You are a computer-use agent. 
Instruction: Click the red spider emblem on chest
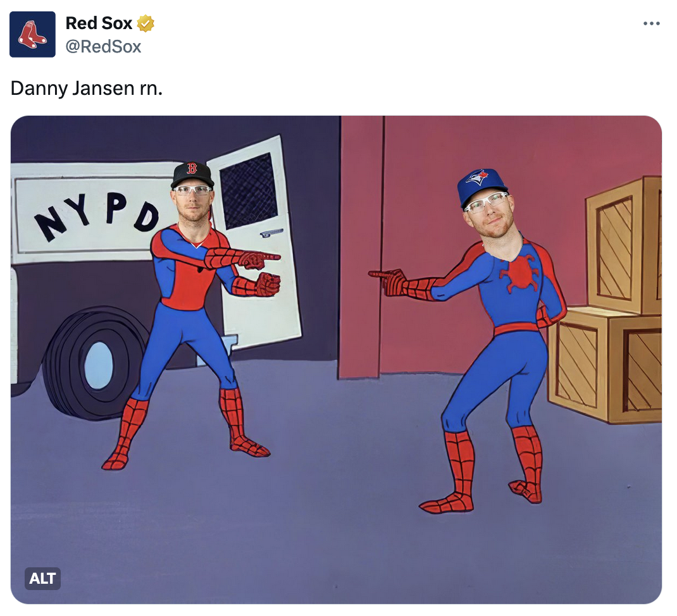pos(518,274)
